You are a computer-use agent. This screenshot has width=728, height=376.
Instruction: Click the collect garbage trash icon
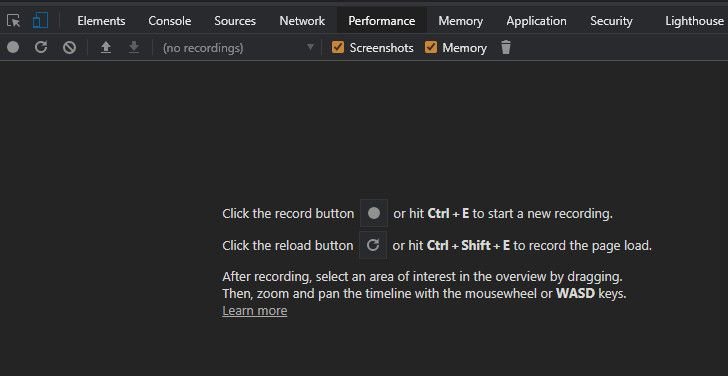506,47
